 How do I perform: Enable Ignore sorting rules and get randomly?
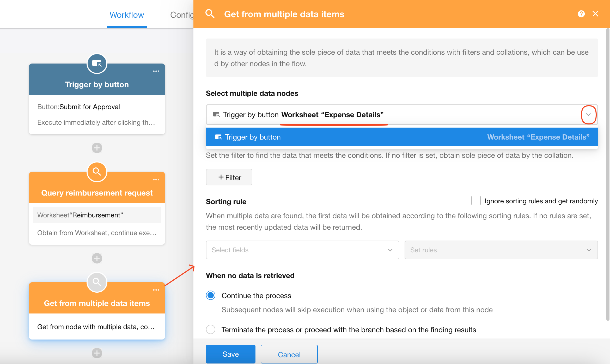(476, 201)
